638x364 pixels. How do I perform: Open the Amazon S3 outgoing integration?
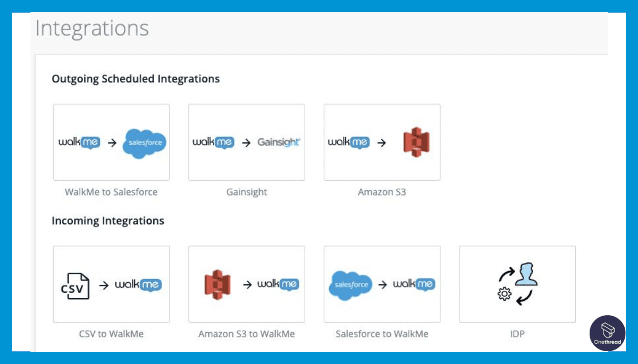[x=382, y=142]
